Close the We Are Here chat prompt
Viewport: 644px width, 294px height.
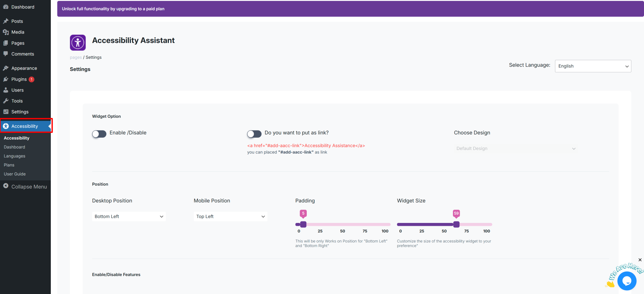(x=640, y=260)
